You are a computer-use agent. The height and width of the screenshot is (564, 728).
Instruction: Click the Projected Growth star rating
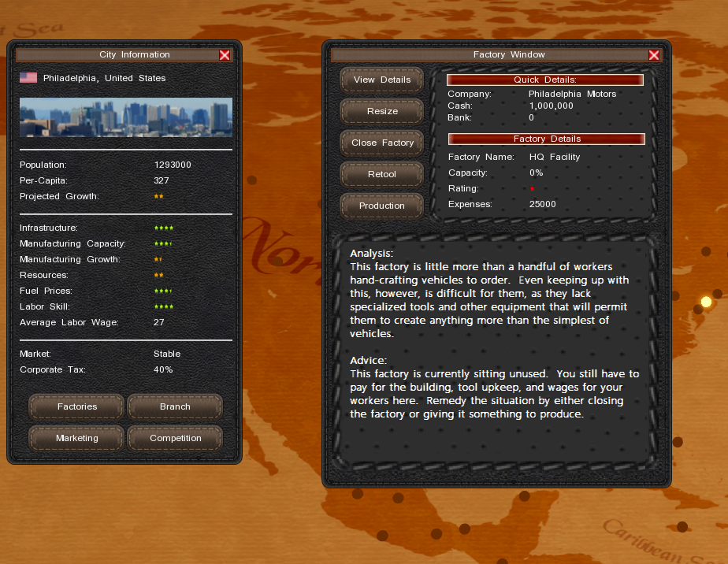click(x=158, y=197)
